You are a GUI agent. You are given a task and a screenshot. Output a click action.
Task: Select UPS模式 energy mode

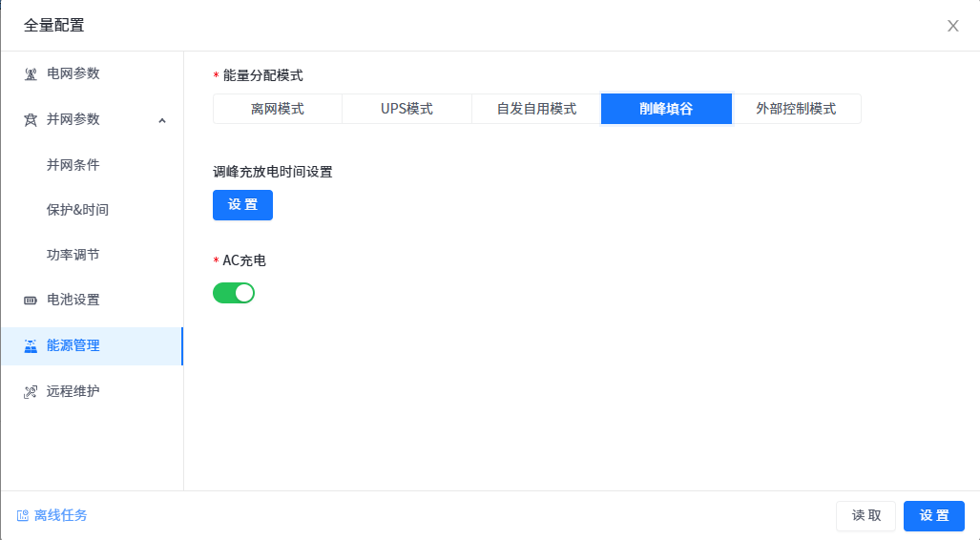point(407,109)
